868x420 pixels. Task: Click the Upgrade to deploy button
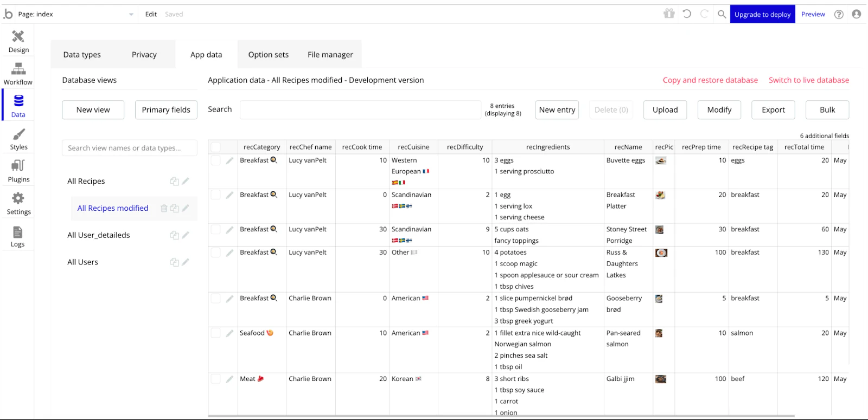763,14
